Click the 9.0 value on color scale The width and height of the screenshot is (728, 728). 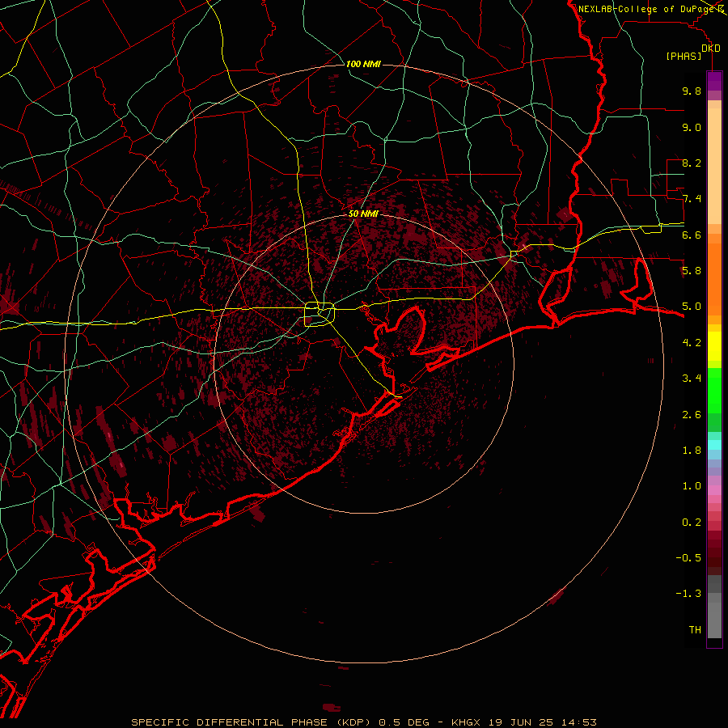click(x=692, y=127)
